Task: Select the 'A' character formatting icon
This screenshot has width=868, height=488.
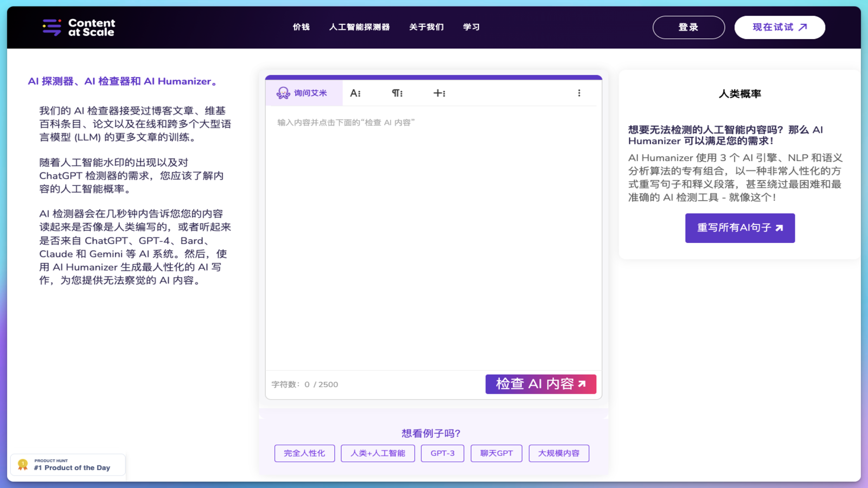Action: tap(355, 93)
